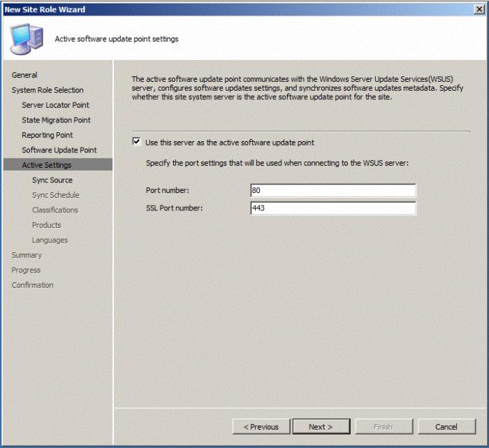The height and width of the screenshot is (448, 489).
Task: Select the highlighted Active Settings step
Action: click(x=58, y=164)
